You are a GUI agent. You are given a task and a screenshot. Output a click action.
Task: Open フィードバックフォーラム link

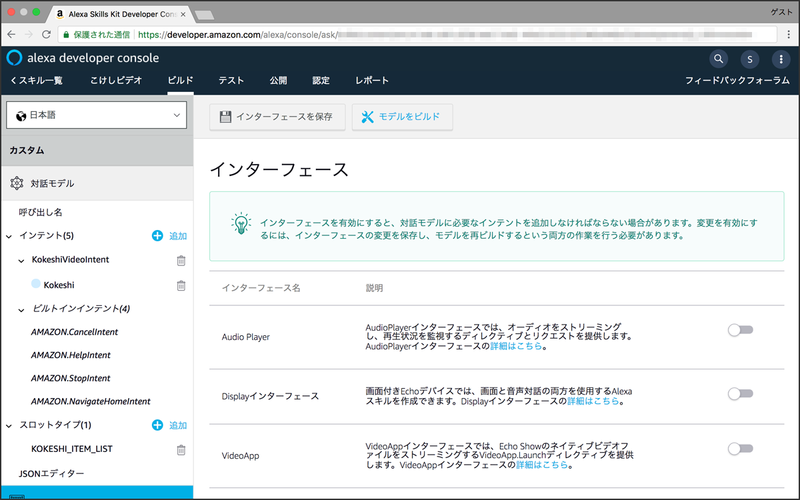[737, 80]
